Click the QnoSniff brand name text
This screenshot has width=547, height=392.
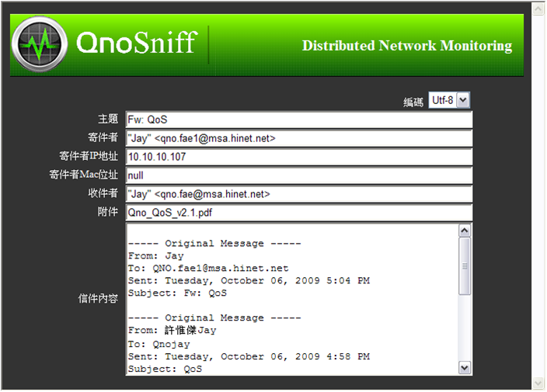pyautogui.click(x=137, y=43)
